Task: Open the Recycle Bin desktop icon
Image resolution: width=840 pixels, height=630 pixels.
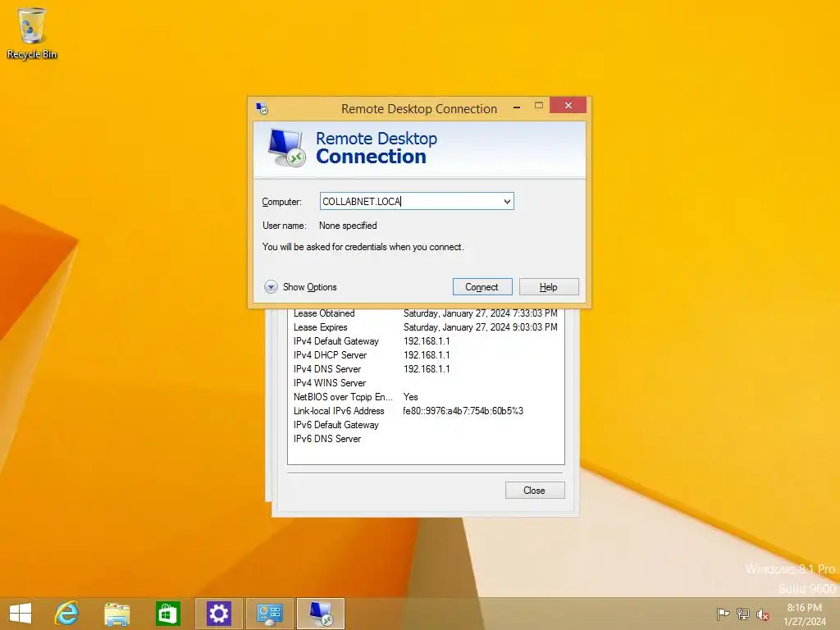Action: pyautogui.click(x=32, y=33)
